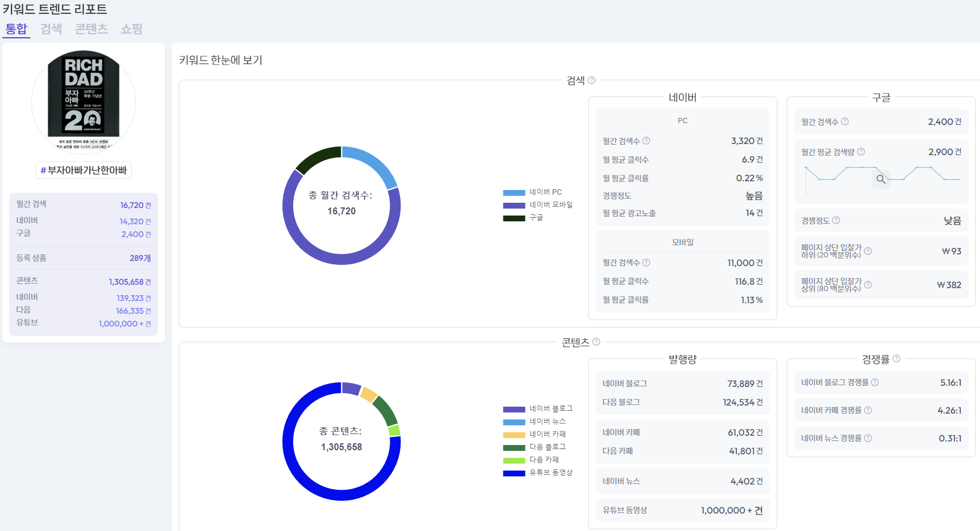Click the ₩93 bid value

click(952, 251)
